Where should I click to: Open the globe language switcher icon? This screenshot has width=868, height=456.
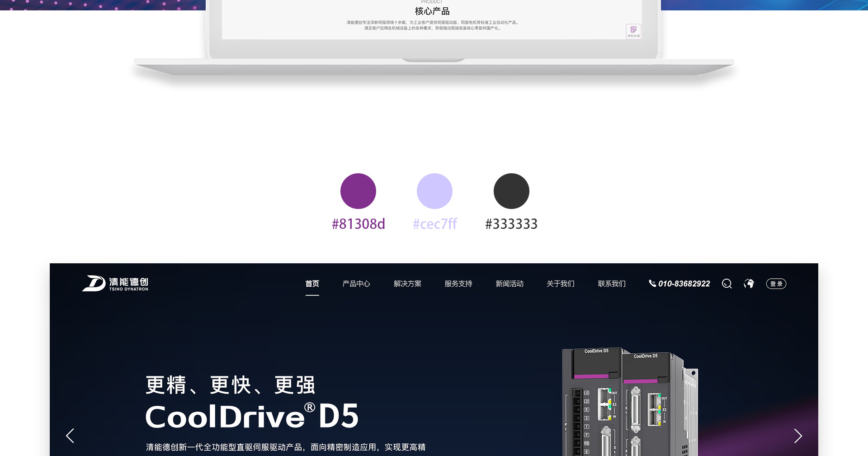pos(749,284)
